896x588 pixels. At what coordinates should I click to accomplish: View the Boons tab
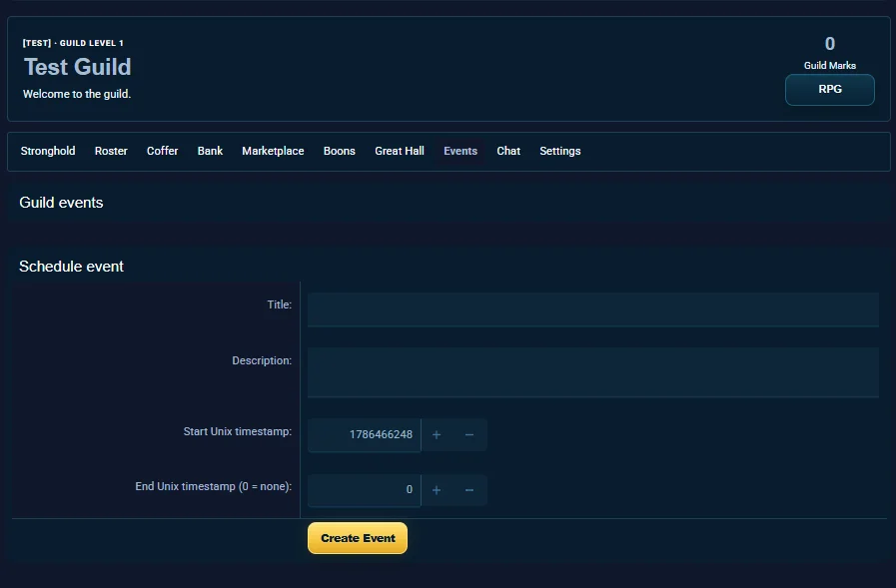tap(340, 152)
